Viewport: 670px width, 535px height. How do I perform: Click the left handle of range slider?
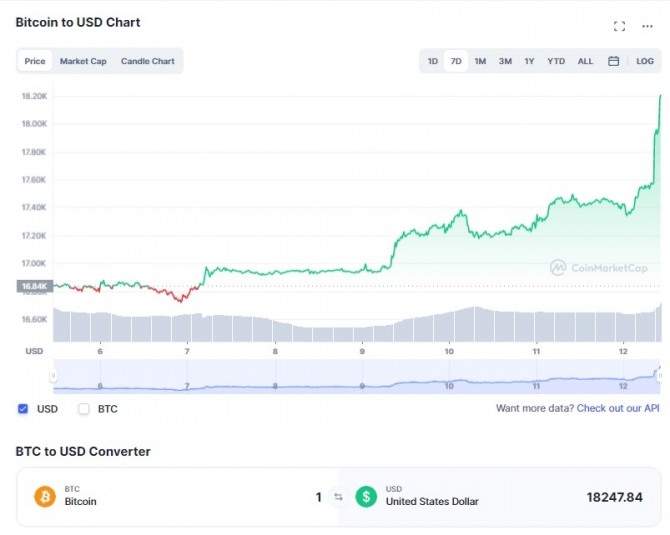click(53, 376)
